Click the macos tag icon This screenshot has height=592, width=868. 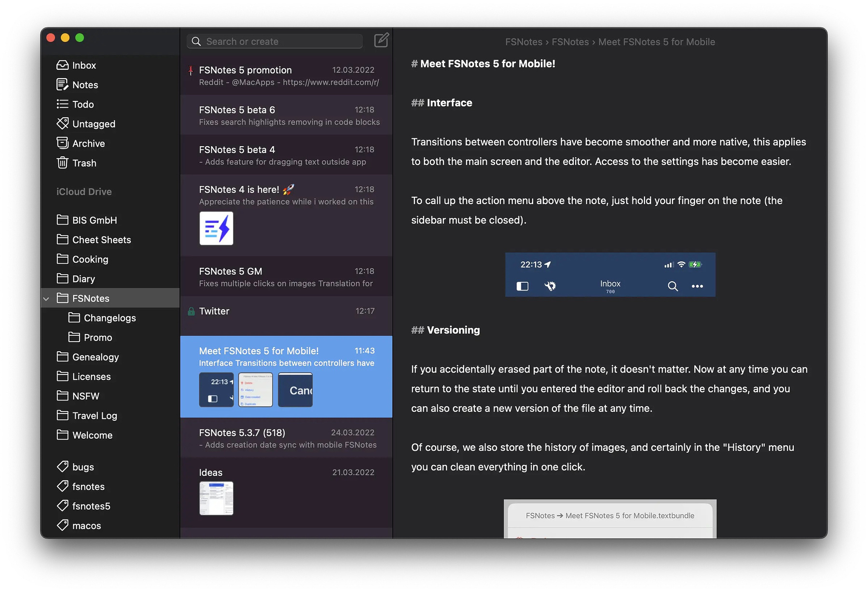(62, 525)
